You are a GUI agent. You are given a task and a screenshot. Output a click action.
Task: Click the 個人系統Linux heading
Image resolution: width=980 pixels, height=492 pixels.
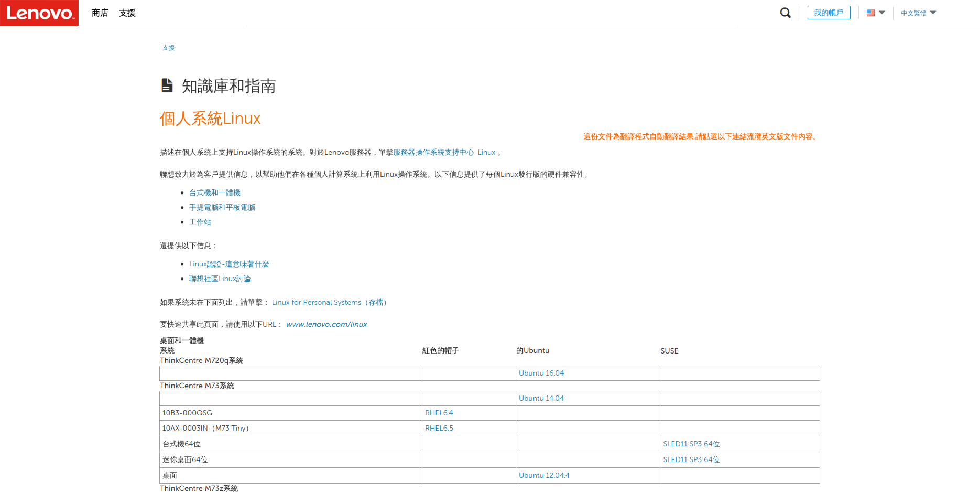(210, 119)
